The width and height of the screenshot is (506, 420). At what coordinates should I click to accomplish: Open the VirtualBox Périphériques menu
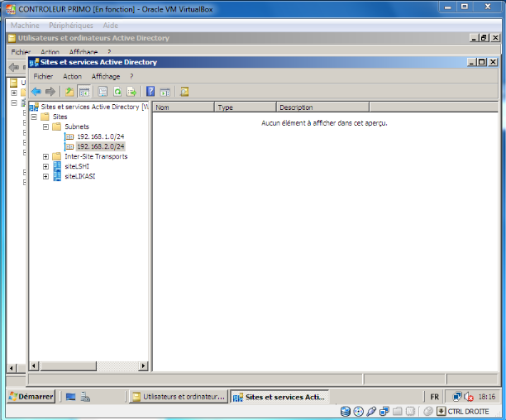71,26
